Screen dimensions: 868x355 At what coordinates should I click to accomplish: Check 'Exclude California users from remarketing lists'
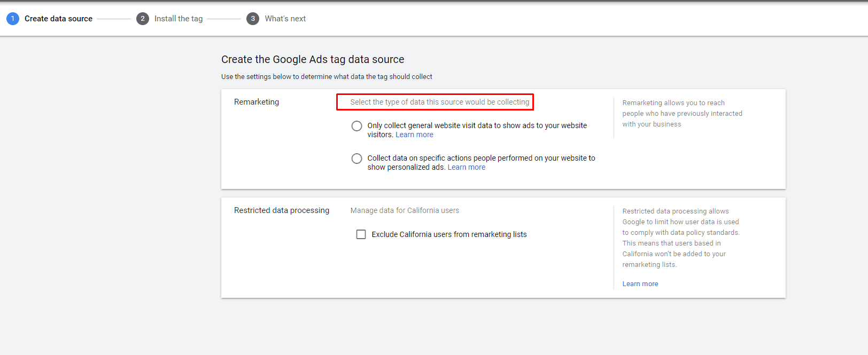pos(361,234)
